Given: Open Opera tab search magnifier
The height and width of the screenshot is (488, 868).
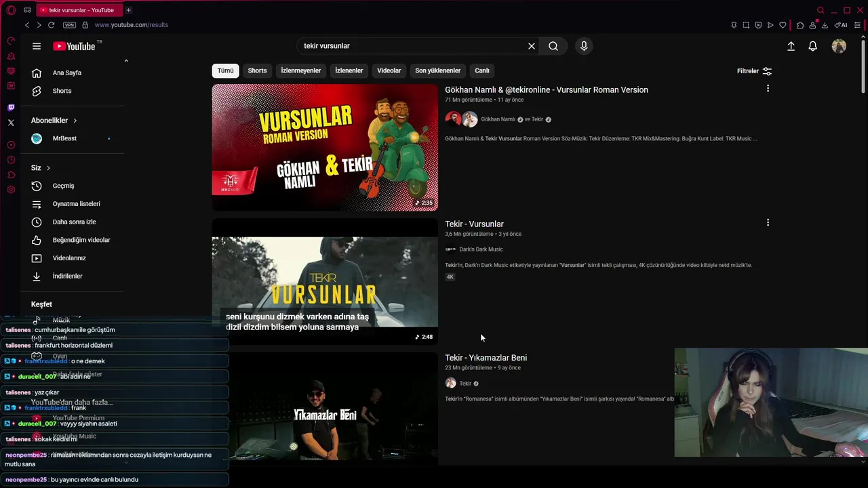Looking at the screenshot, I should (x=821, y=10).
